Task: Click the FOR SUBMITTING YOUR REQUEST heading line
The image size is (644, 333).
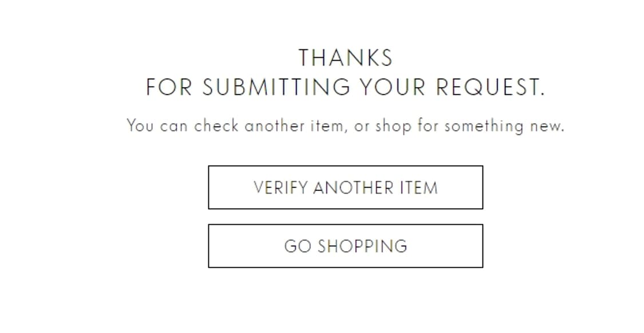Action: tap(345, 87)
